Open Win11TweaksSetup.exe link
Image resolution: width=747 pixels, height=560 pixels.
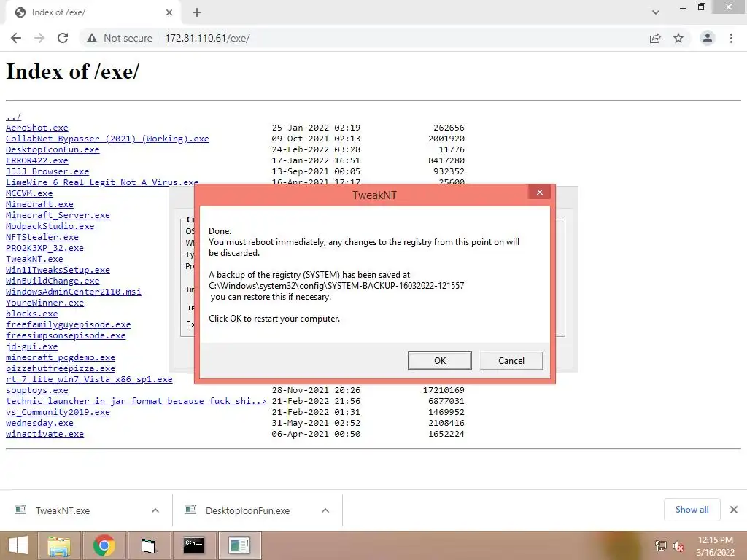(x=58, y=270)
